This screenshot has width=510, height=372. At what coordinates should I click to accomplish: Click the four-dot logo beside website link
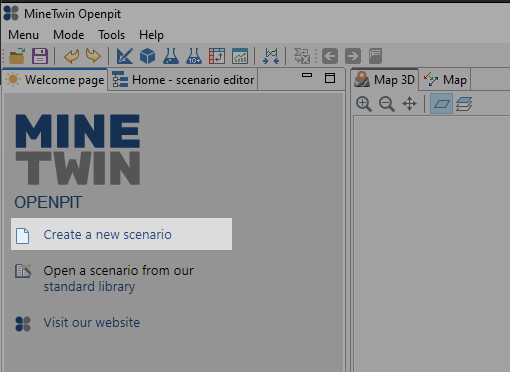23,324
